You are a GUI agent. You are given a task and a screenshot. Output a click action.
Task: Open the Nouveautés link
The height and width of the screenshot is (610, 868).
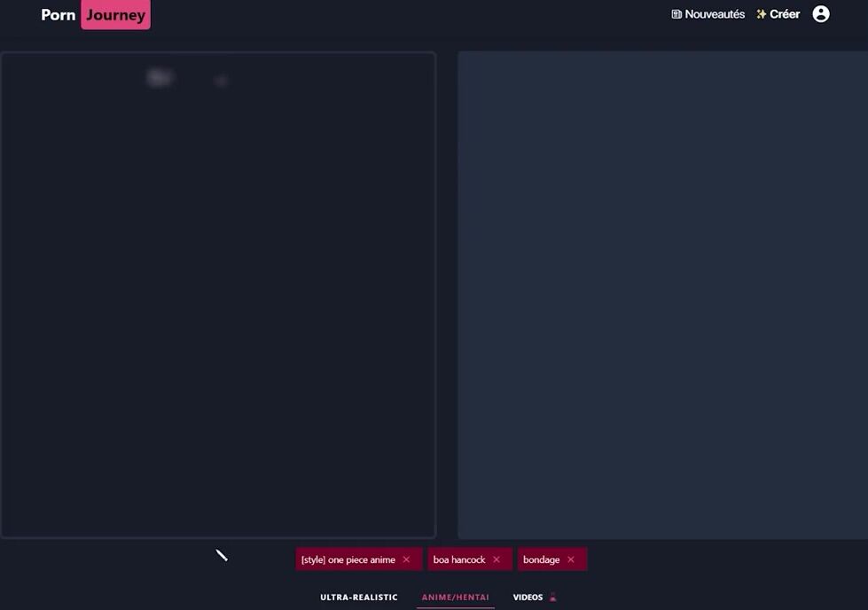[715, 14]
